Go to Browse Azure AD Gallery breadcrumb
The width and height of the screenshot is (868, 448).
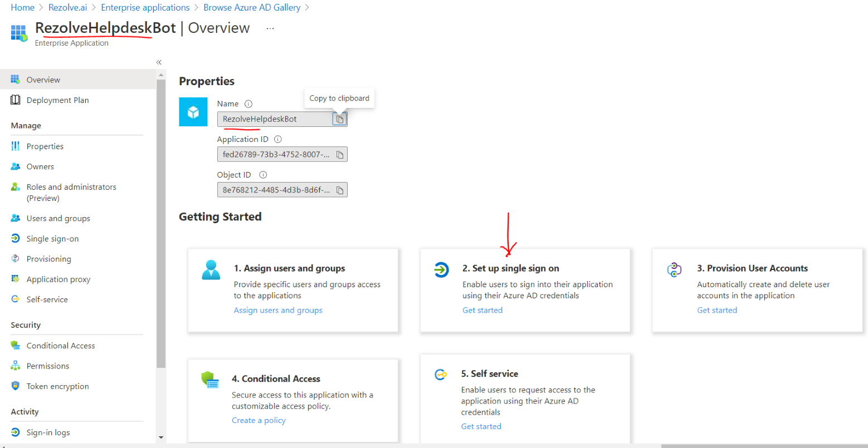252,8
